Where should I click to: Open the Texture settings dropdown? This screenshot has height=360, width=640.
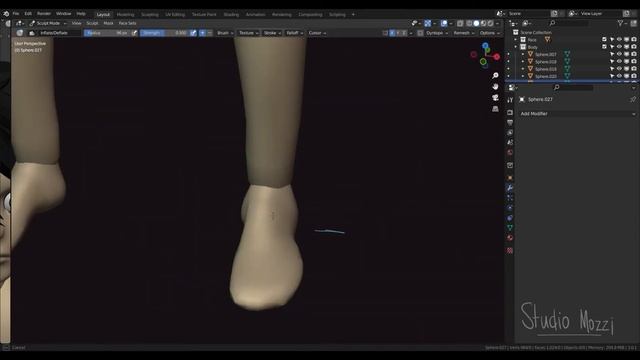pyautogui.click(x=248, y=33)
